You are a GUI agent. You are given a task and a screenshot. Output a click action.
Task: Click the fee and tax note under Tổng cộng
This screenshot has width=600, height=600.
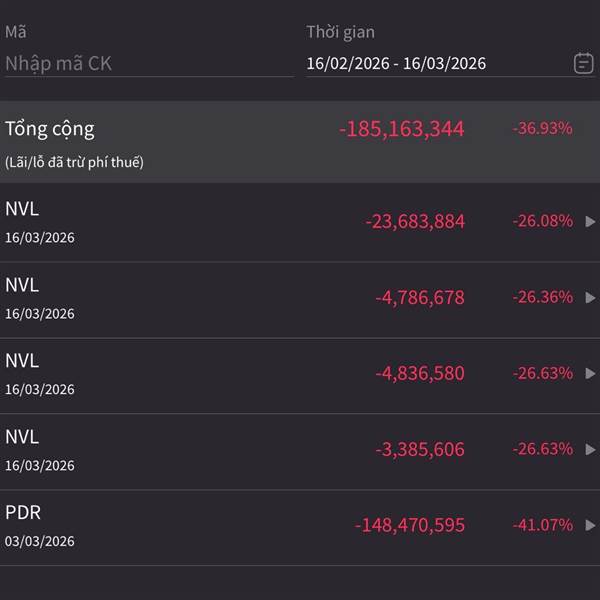click(74, 162)
